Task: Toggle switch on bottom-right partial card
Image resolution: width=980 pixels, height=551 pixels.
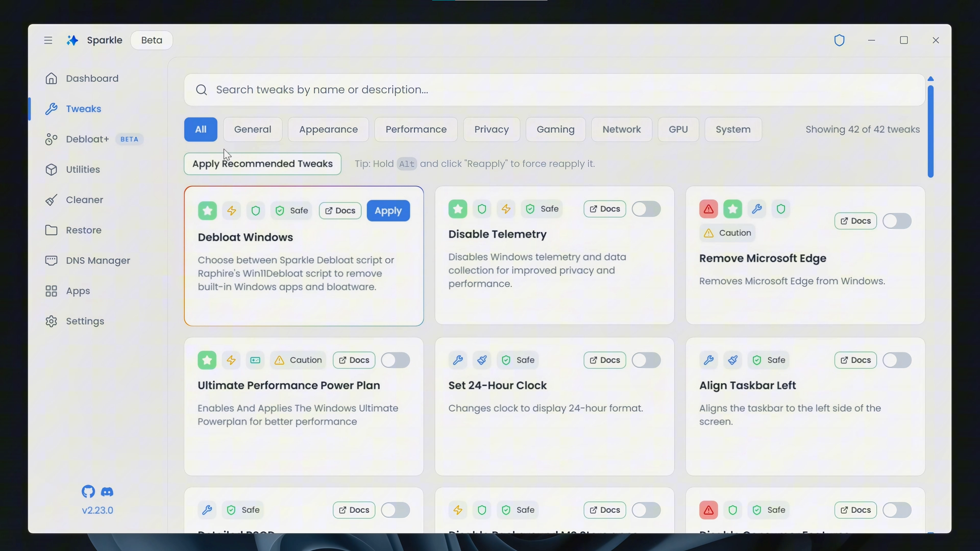Action: point(897,510)
